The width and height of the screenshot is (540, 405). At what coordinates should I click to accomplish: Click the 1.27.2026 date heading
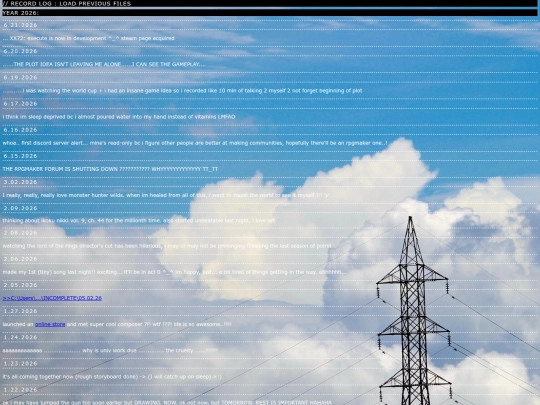20,311
